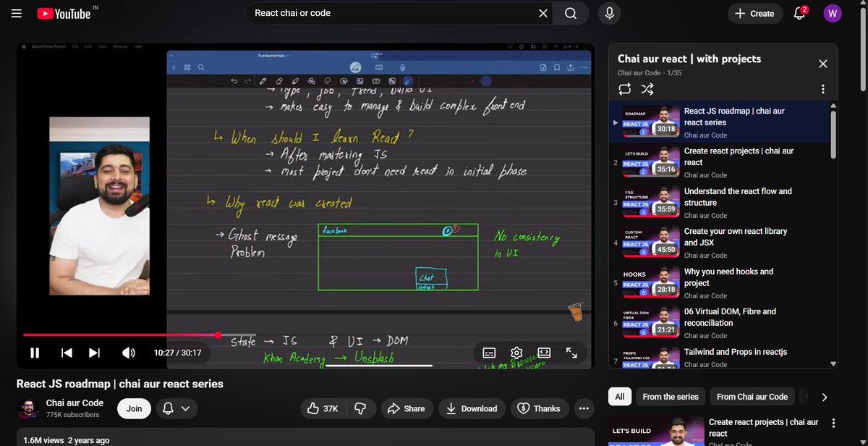Enter full screen mode

[571, 353]
